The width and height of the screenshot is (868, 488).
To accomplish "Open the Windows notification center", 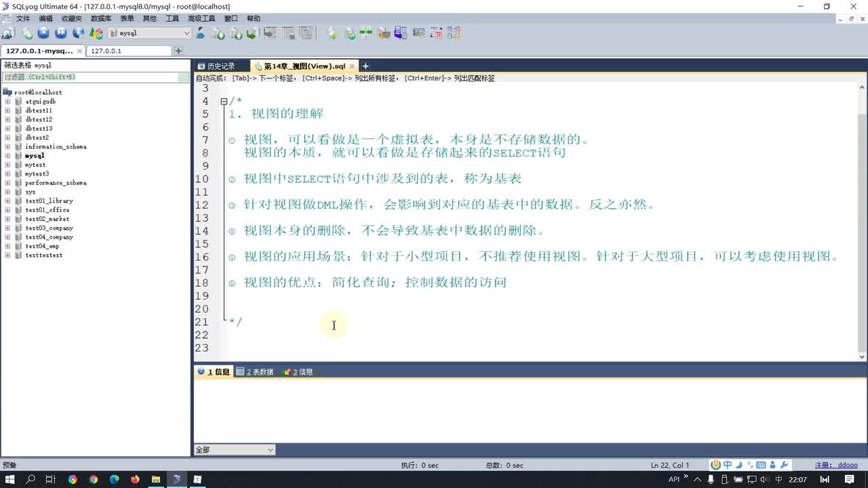I will [x=849, y=479].
